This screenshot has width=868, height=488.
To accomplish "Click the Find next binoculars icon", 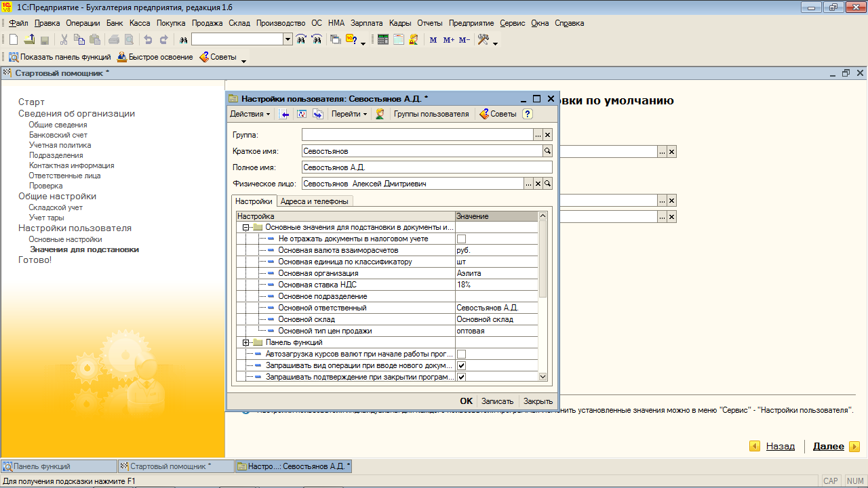I will (301, 40).
